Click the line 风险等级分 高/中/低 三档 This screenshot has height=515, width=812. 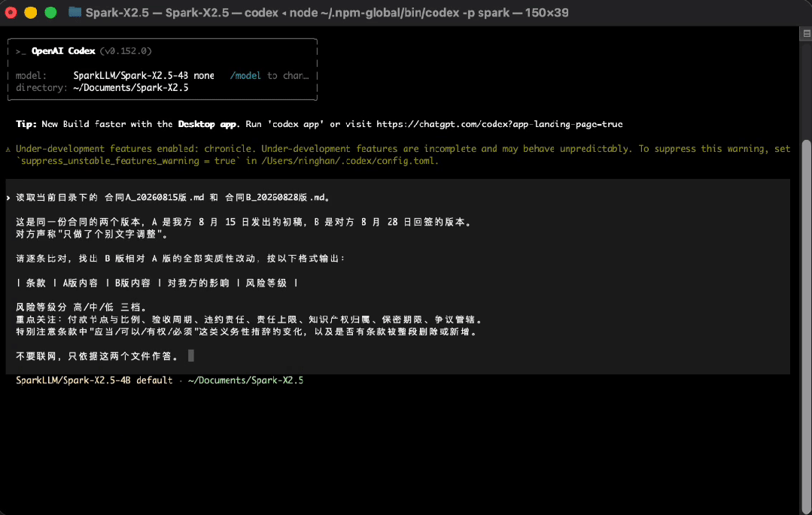click(81, 307)
